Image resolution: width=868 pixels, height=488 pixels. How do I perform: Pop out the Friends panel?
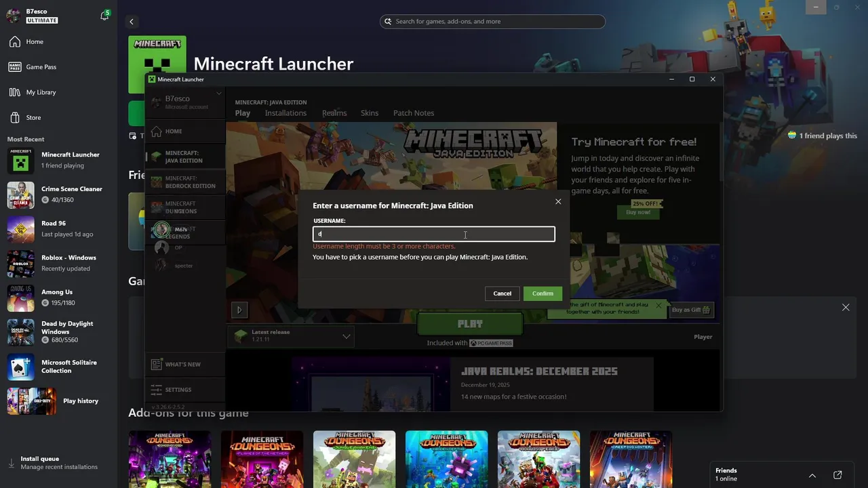tap(837, 475)
